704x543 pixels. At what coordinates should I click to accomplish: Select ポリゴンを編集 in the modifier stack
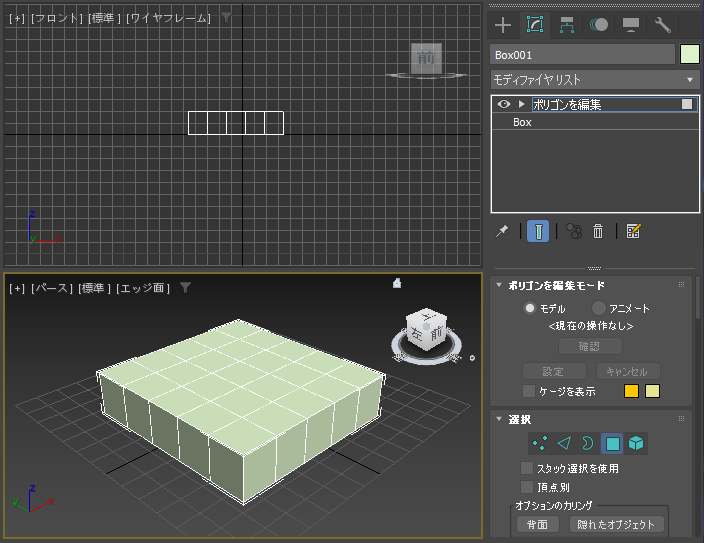click(567, 105)
